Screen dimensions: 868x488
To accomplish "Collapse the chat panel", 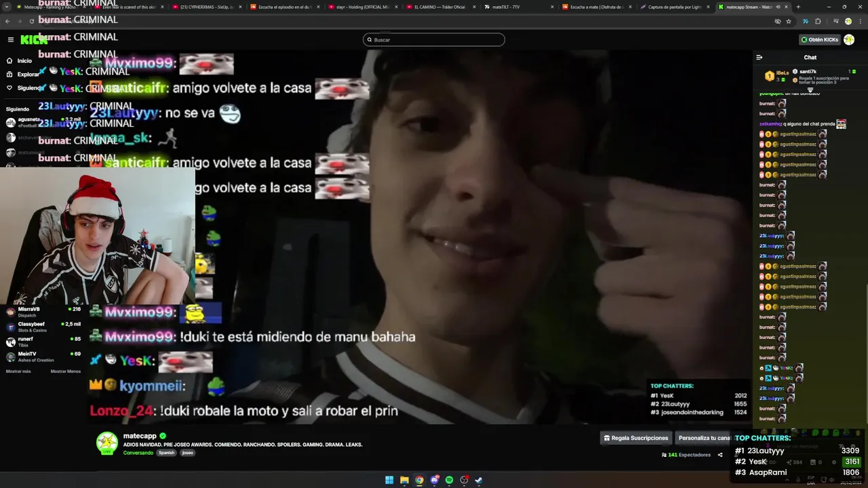I will 759,58.
